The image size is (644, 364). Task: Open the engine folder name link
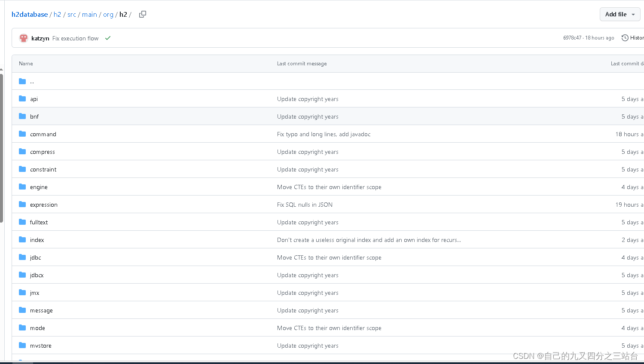[39, 187]
